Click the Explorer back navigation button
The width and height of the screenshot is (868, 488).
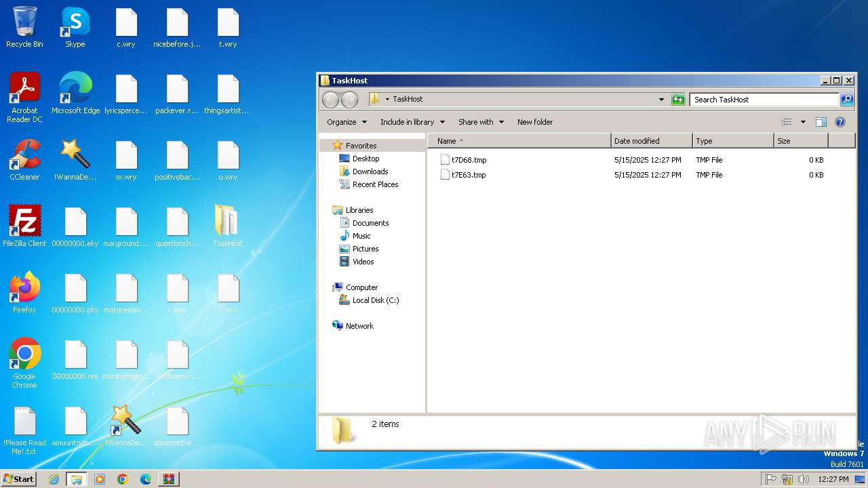tap(330, 100)
